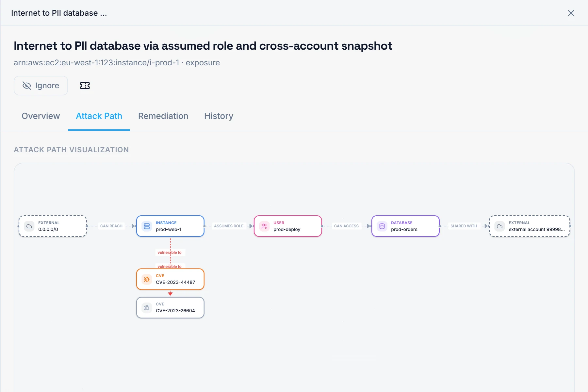This screenshot has height=392, width=588.
Task: Click the cloud icon in the external account node
Action: 500,226
